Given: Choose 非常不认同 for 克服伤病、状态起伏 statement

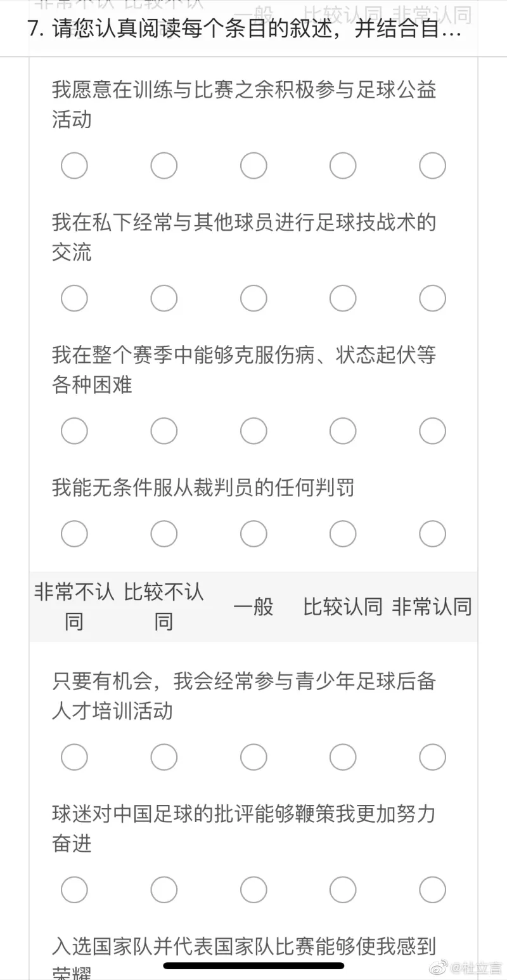Looking at the screenshot, I should coord(74,431).
